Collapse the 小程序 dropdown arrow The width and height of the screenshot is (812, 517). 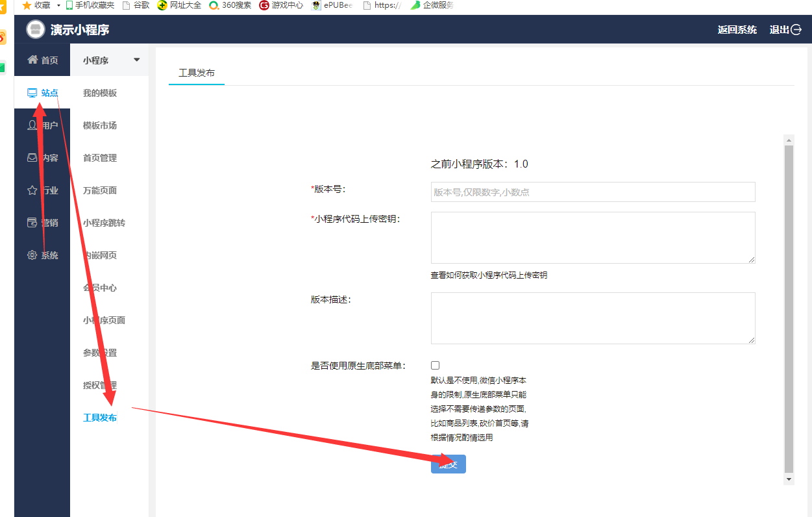(x=136, y=60)
